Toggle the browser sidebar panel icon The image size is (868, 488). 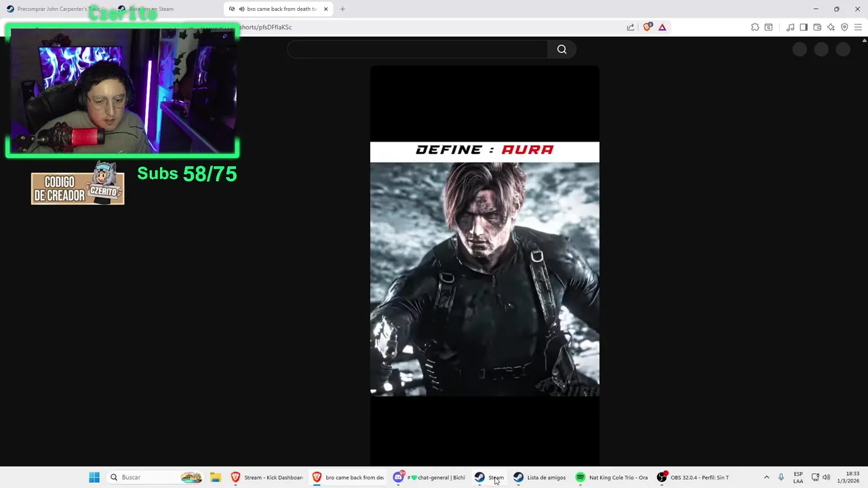[804, 27]
